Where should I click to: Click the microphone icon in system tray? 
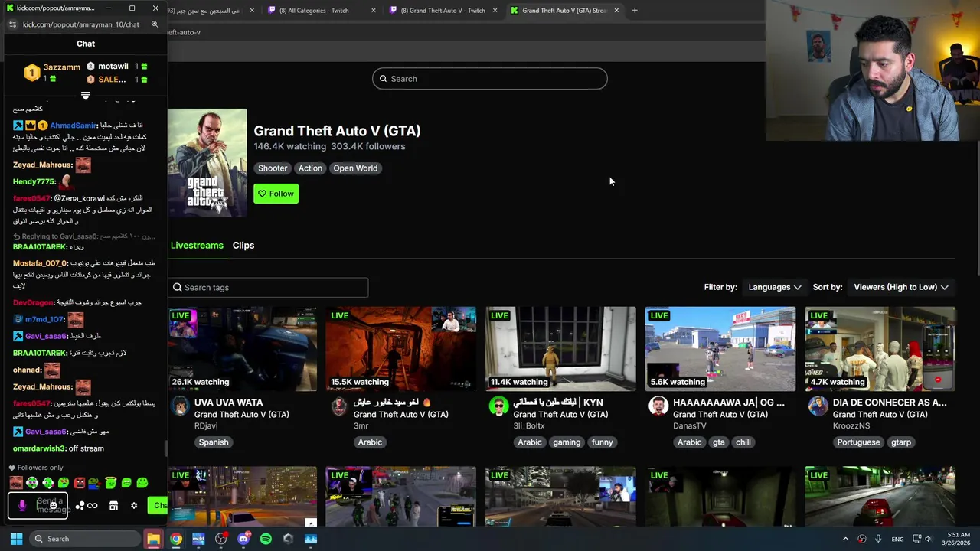(878, 539)
